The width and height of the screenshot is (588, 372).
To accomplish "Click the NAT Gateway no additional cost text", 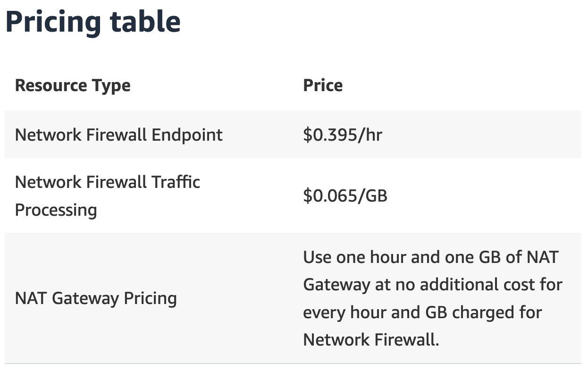I will (432, 298).
